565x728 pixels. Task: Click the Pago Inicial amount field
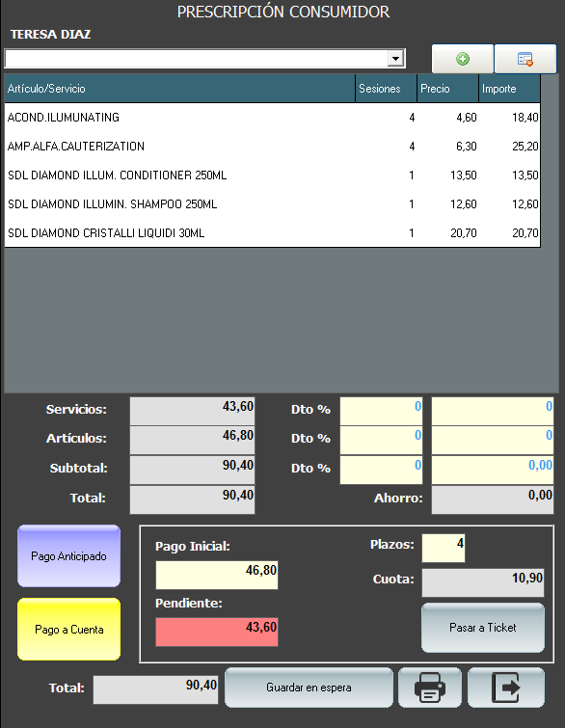[217, 575]
